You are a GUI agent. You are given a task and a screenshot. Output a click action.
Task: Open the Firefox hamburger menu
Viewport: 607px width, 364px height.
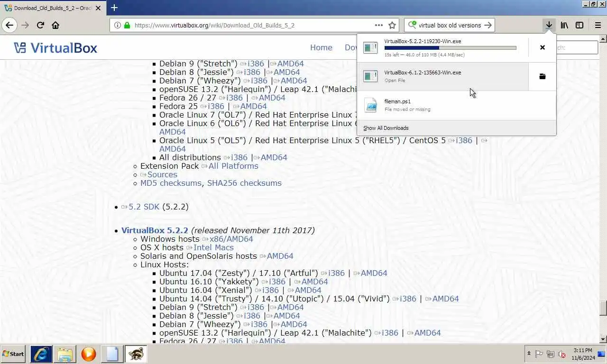point(598,25)
